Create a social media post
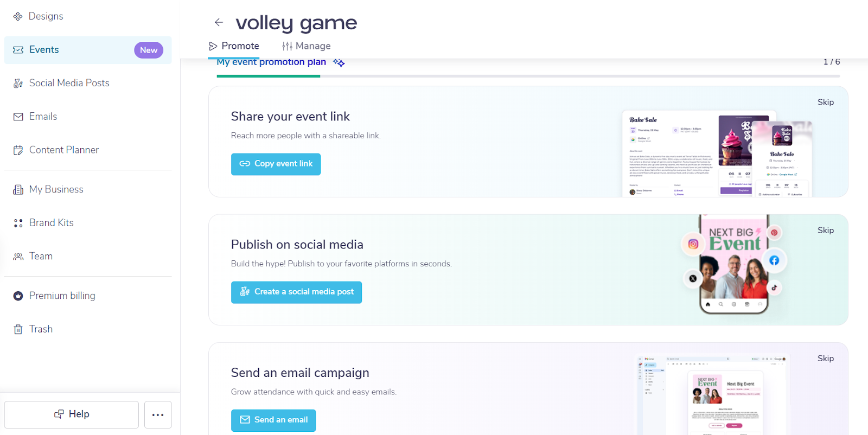 pos(296,292)
